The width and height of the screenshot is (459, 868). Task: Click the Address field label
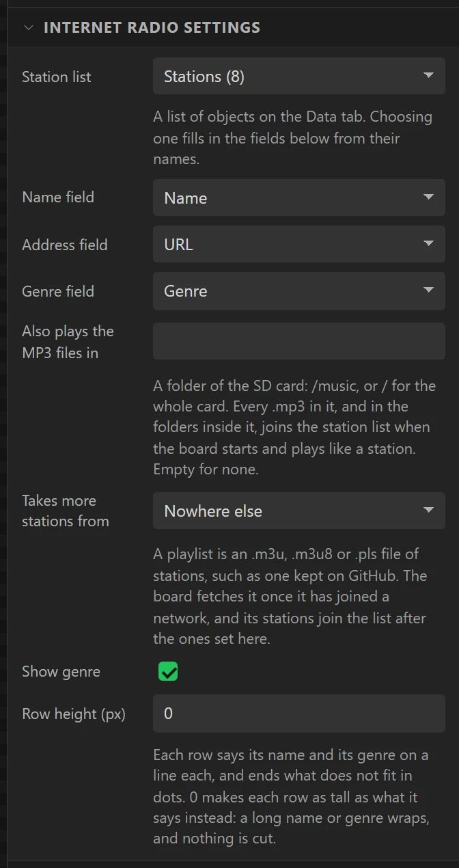pos(65,245)
